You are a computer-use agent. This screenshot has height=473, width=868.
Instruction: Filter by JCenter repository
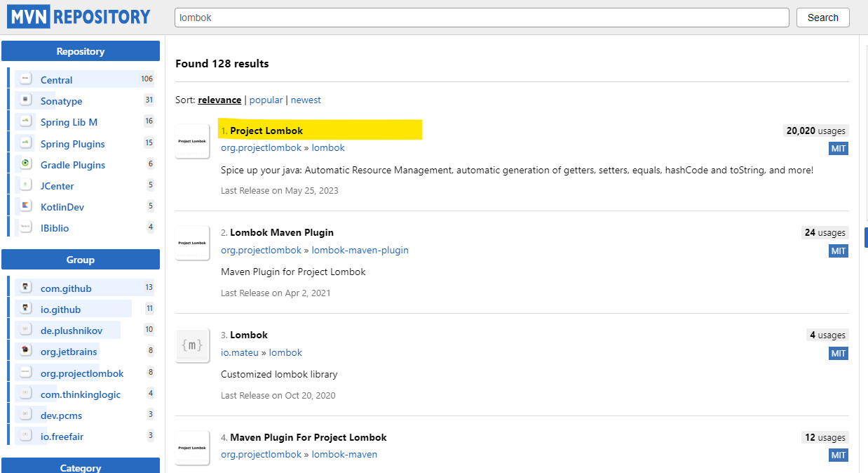(57, 186)
